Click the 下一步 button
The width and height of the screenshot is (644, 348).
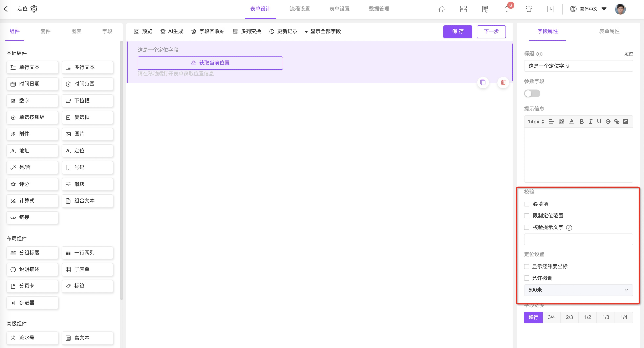coord(491,32)
